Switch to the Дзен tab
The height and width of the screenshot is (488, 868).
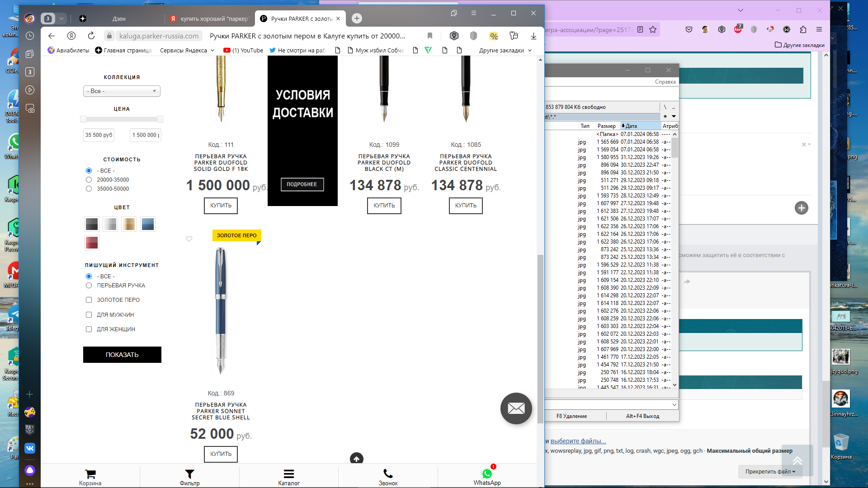point(119,19)
